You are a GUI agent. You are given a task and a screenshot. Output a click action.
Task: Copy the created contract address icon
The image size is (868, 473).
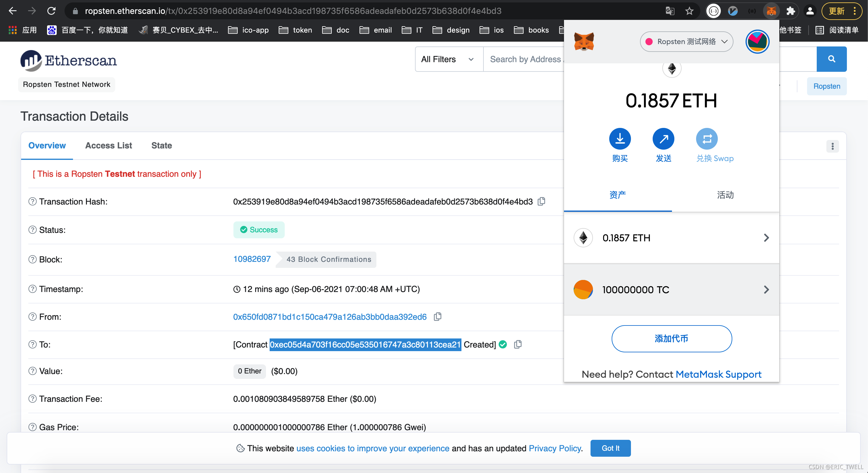[x=518, y=344]
